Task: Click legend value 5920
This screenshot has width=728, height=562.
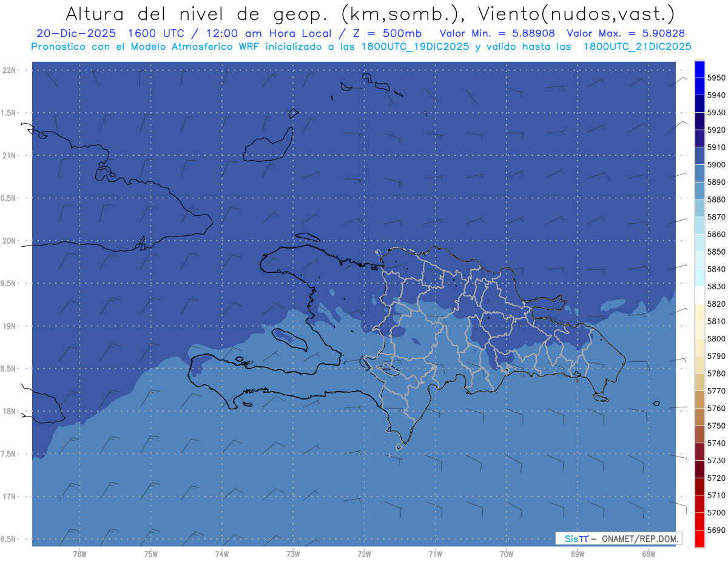Action: tap(716, 130)
